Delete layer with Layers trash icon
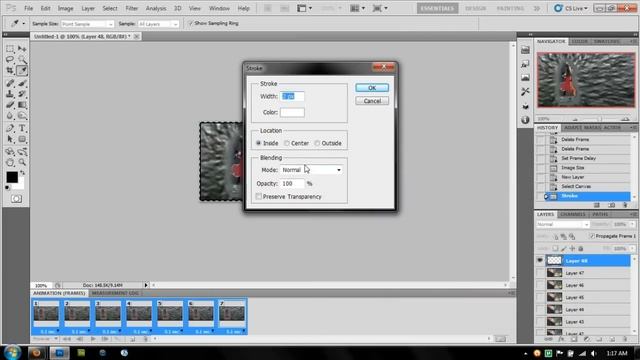Viewport: 640px width, 360px height. point(625,339)
